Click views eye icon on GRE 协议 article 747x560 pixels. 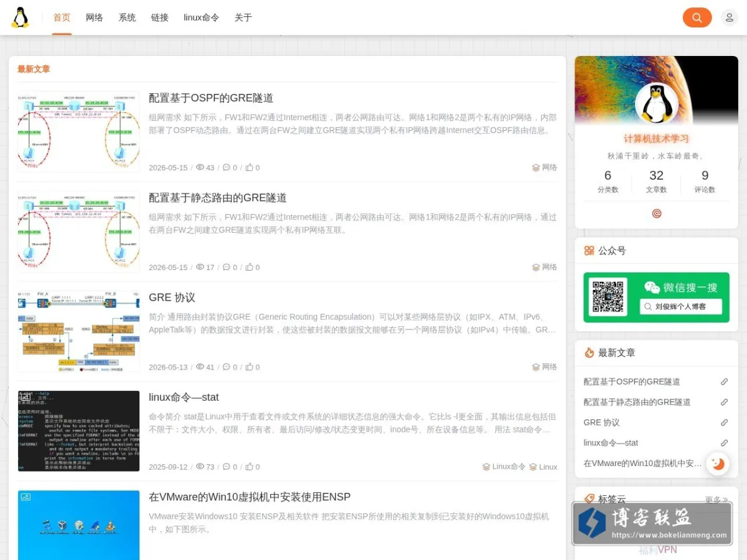200,367
